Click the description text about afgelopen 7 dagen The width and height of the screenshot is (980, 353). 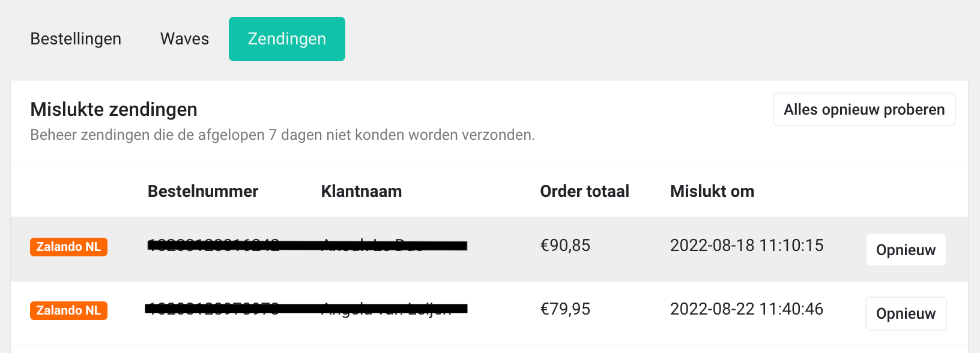click(x=282, y=135)
